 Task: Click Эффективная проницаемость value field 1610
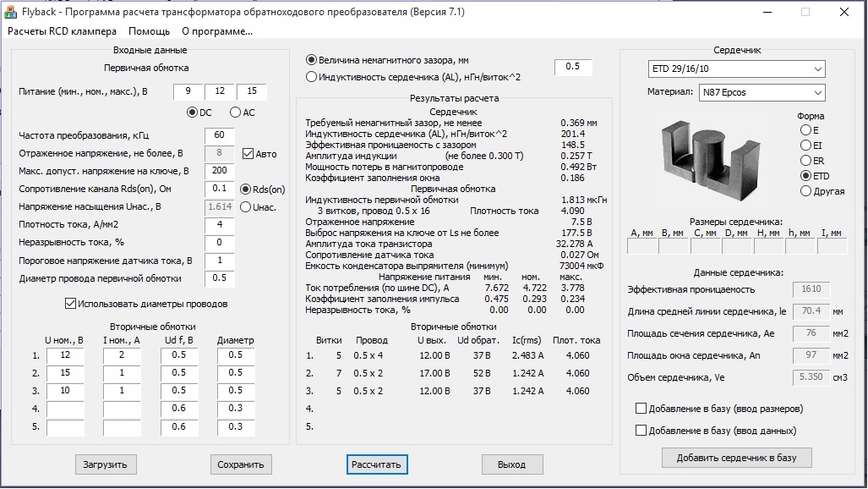[811, 288]
